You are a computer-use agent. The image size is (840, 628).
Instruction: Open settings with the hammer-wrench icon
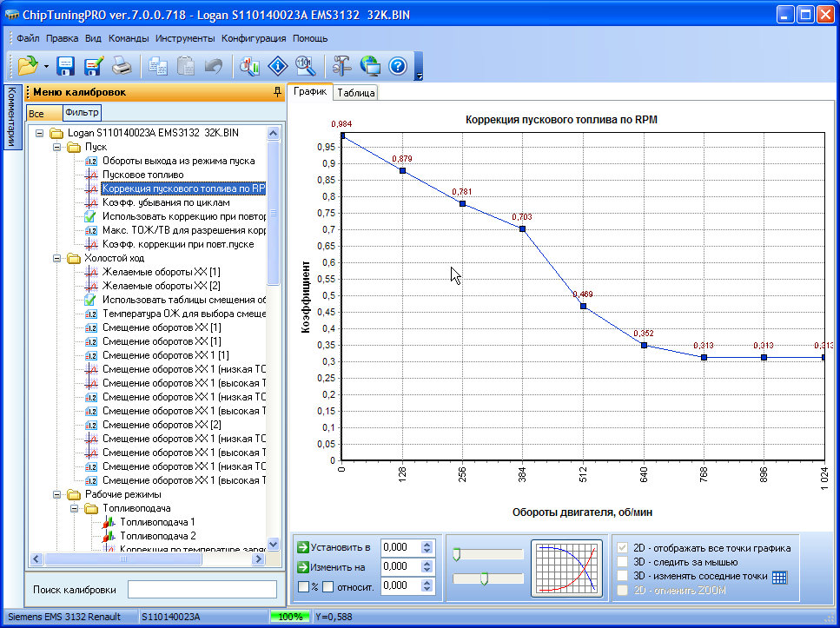pyautogui.click(x=341, y=66)
